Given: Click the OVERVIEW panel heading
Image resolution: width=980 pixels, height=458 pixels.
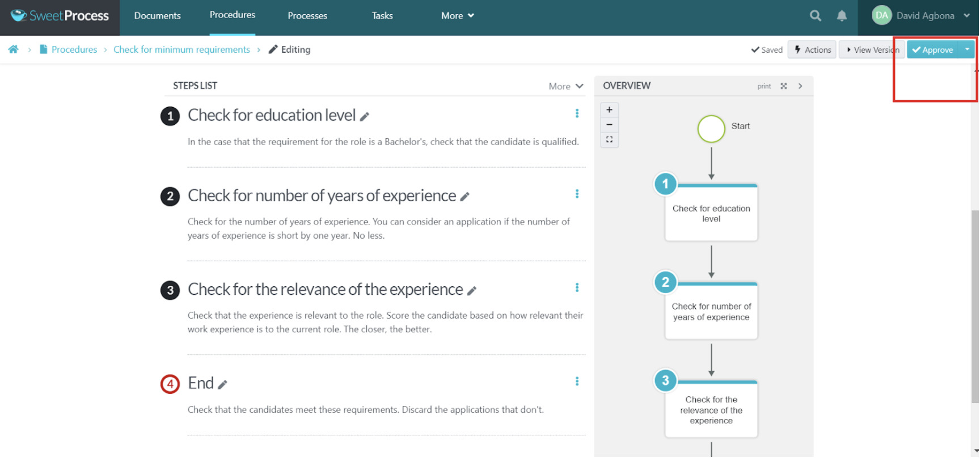Looking at the screenshot, I should pyautogui.click(x=627, y=86).
